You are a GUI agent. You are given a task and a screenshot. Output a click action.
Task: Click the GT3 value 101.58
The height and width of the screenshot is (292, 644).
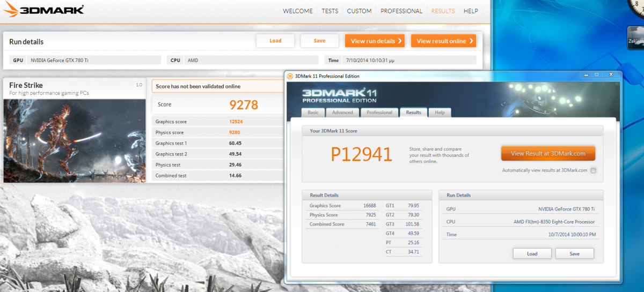(412, 224)
